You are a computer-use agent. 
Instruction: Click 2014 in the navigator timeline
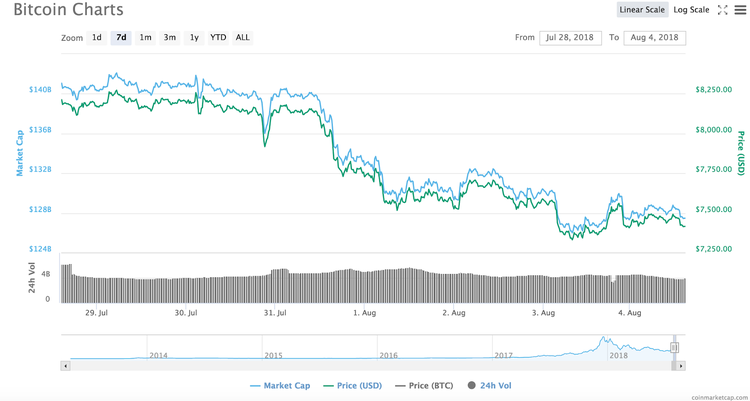point(158,356)
